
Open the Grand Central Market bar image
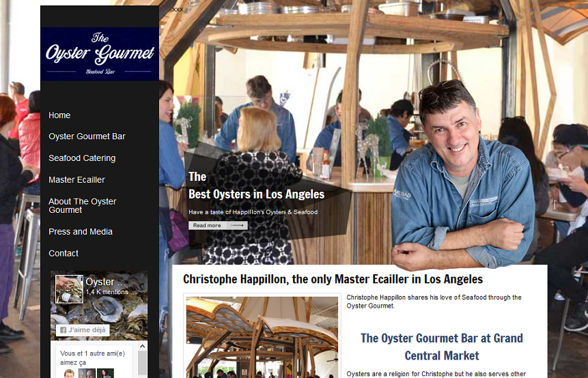pos(262,337)
